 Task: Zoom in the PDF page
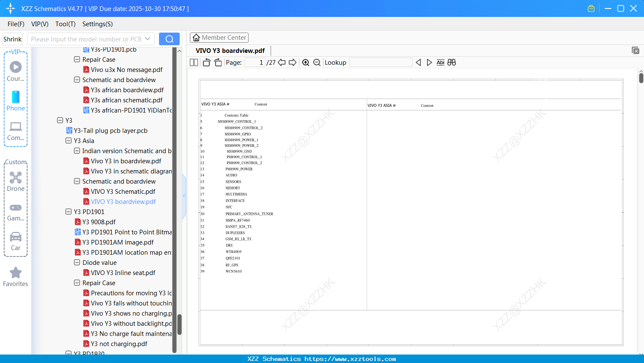(306, 62)
